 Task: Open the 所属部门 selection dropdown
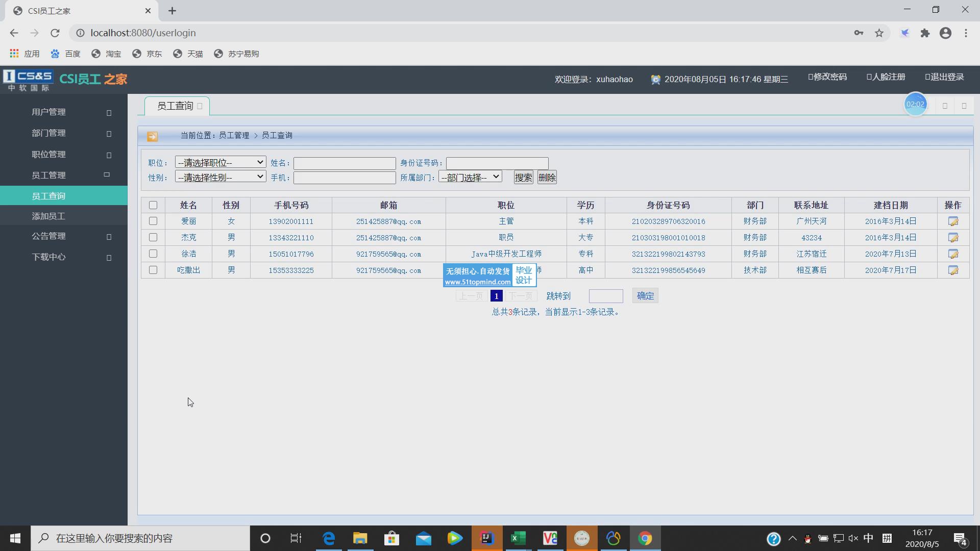[470, 177]
